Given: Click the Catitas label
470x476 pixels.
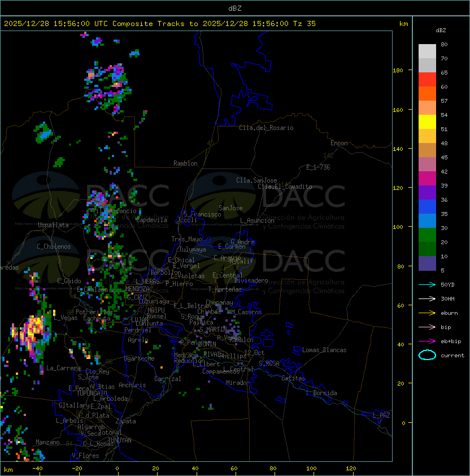Looking at the screenshot, I should click(293, 378).
